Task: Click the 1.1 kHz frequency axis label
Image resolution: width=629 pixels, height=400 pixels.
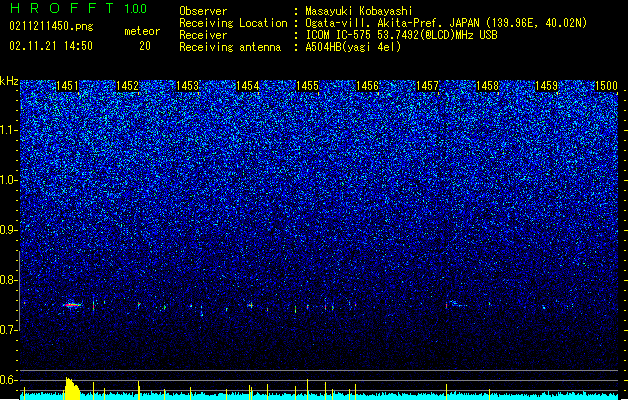Action: click(x=9, y=130)
